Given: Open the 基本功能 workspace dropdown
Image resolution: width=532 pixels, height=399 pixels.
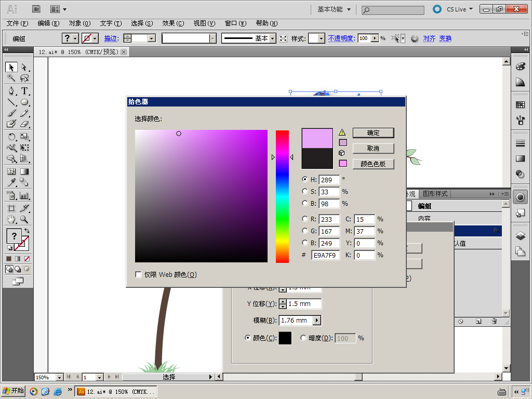Looking at the screenshot, I should [x=334, y=9].
